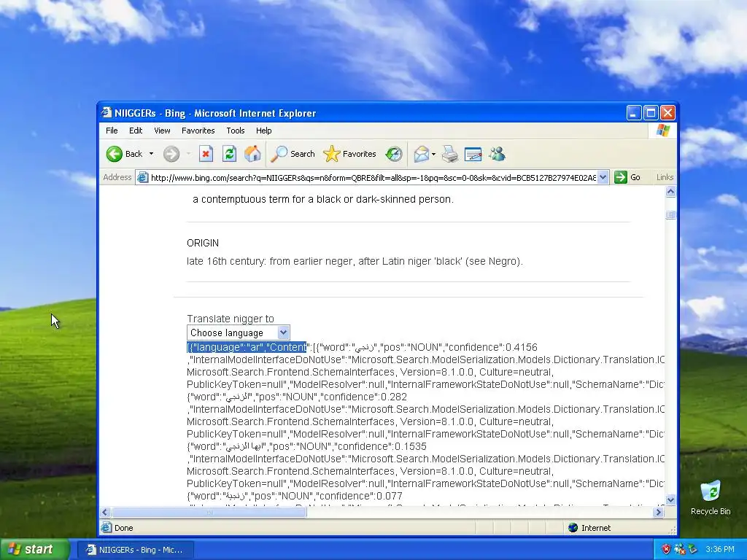Click the horizontal scrollbar right arrow
The width and height of the screenshot is (747, 560).
(x=659, y=513)
